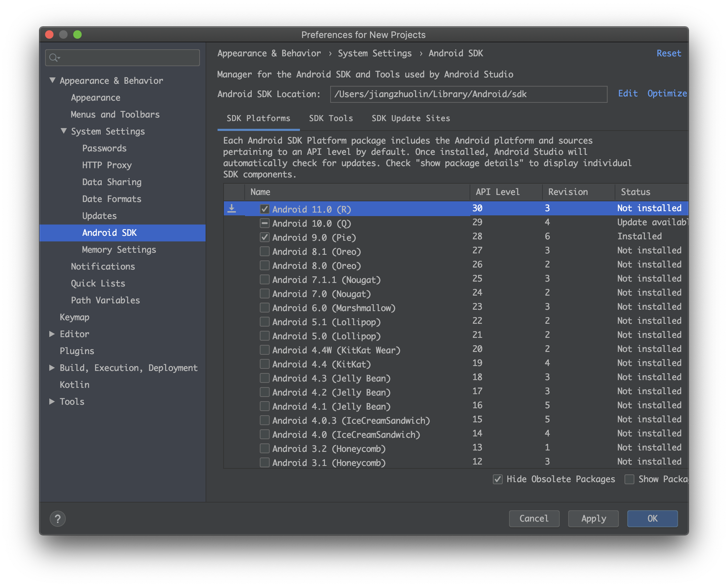Open the SDK Update Sites tab

point(411,118)
